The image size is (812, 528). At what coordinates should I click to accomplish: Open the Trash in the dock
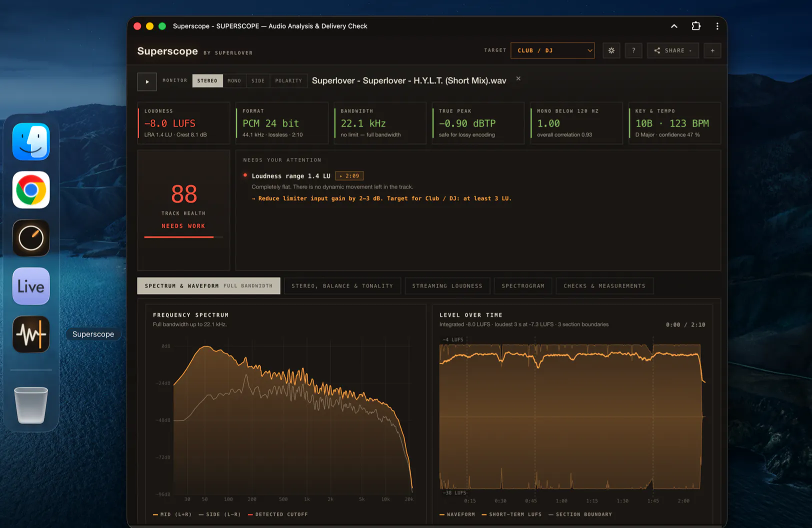click(x=31, y=405)
